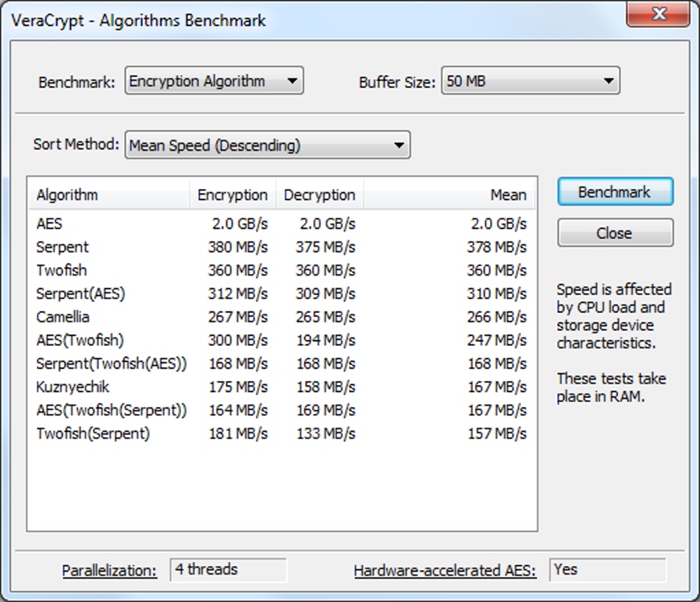Open the Sort Method dropdown
The width and height of the screenshot is (700, 602).
point(267,145)
